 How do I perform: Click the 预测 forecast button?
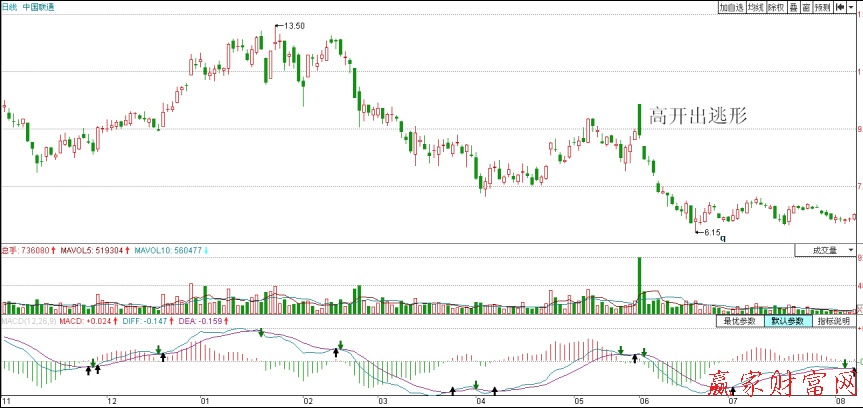coord(822,6)
